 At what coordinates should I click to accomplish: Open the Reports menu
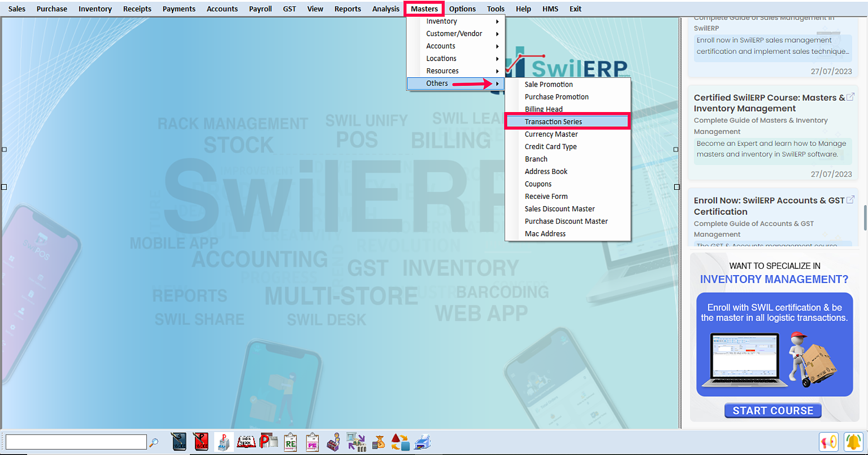point(348,9)
